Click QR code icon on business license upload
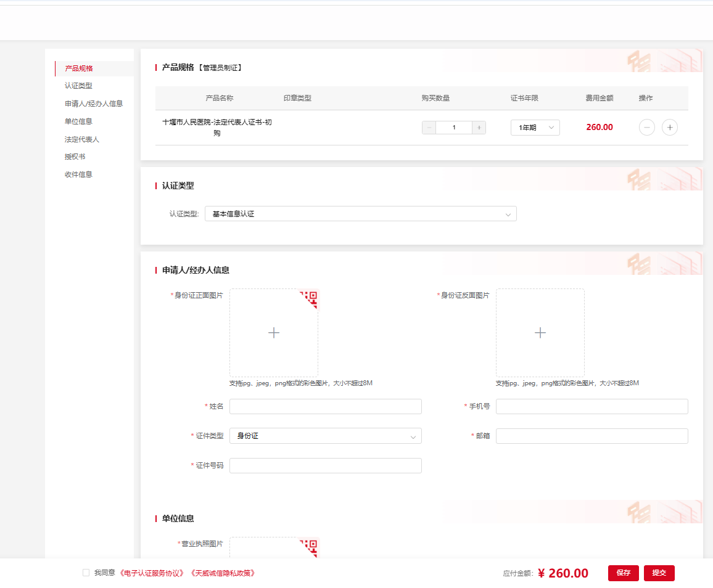This screenshot has width=713, height=588. coord(311,545)
